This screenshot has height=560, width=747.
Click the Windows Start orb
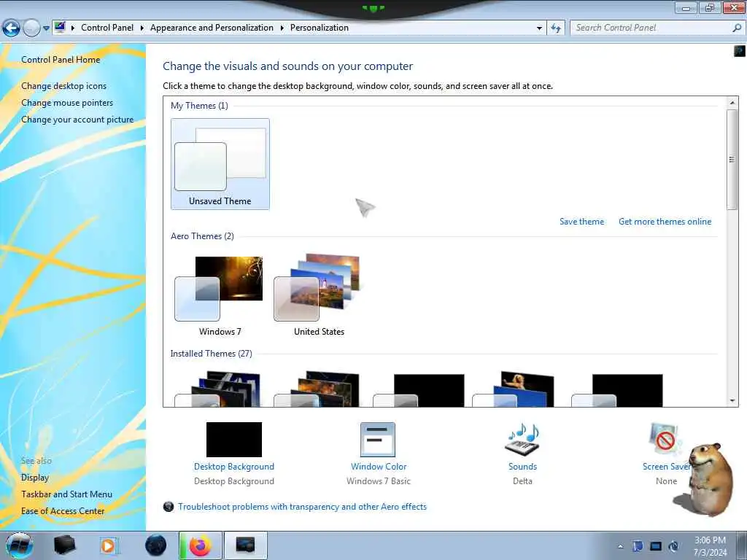tap(20, 545)
